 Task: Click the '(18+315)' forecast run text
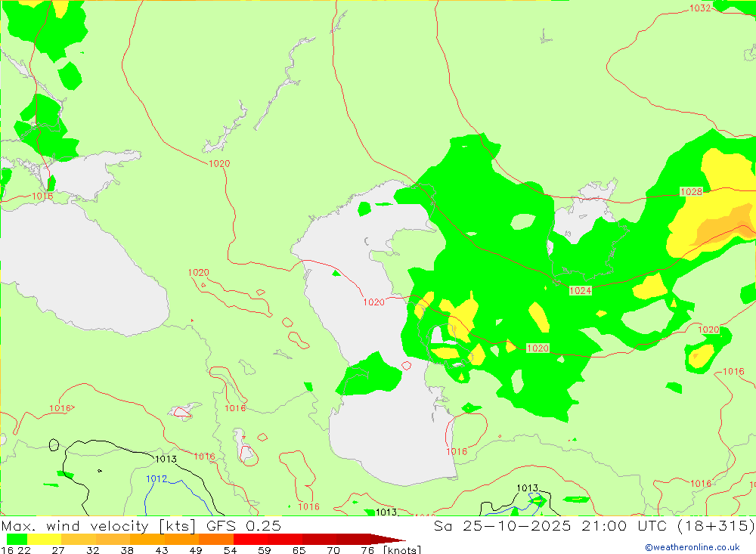click(x=715, y=525)
